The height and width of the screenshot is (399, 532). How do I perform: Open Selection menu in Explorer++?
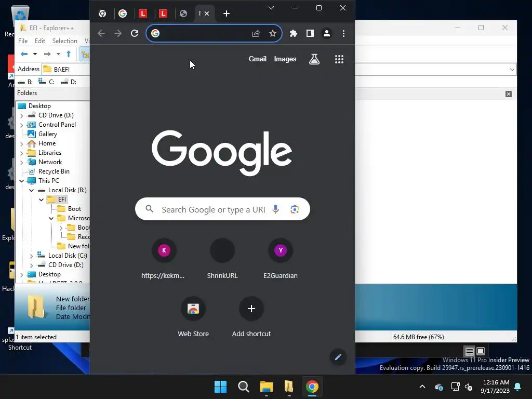click(x=64, y=41)
